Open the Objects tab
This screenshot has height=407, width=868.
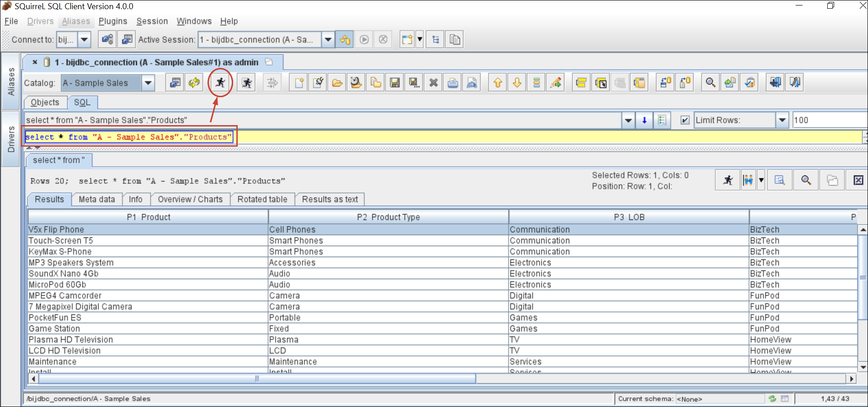(45, 102)
